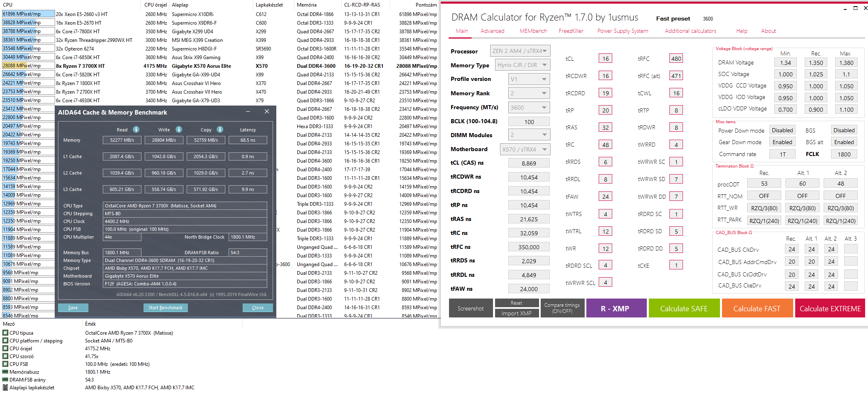Open the Help tab
Screen dimensions: 868x393
point(742,31)
